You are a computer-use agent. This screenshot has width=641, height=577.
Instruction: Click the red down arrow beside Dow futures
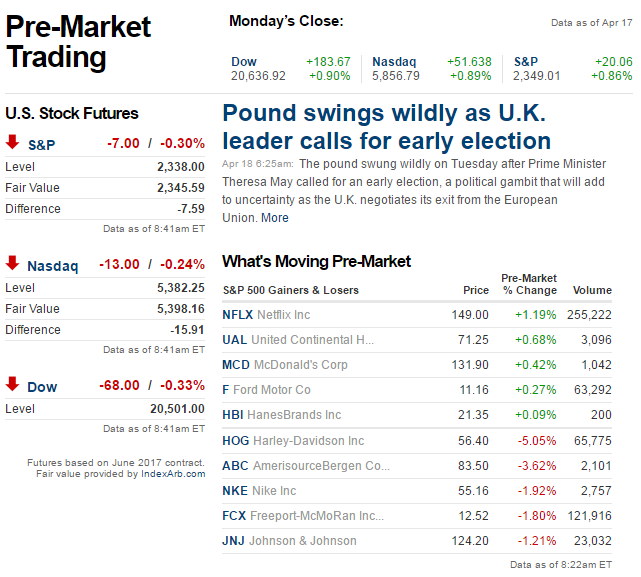(12, 385)
